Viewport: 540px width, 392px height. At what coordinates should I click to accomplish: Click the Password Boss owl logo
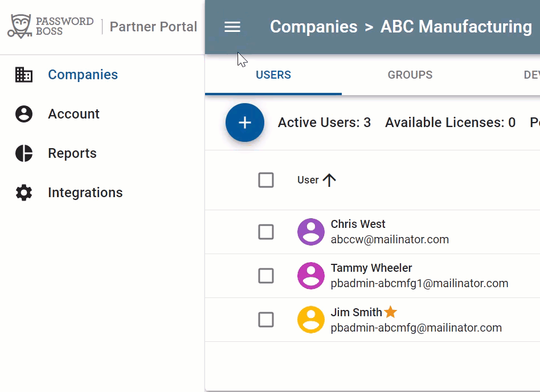click(20, 26)
